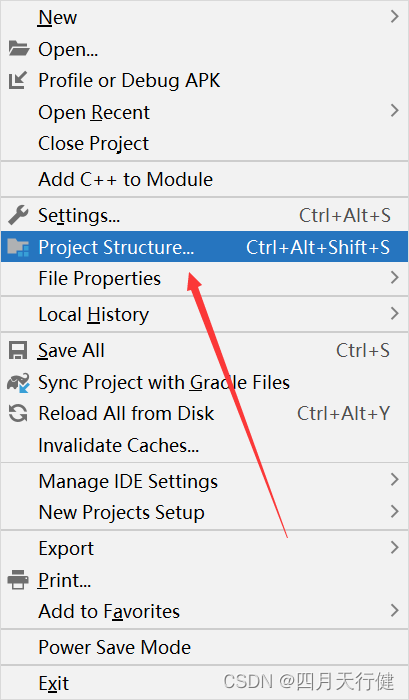409x700 pixels.
Task: Select Invalidate Caches...
Action: [204, 445]
